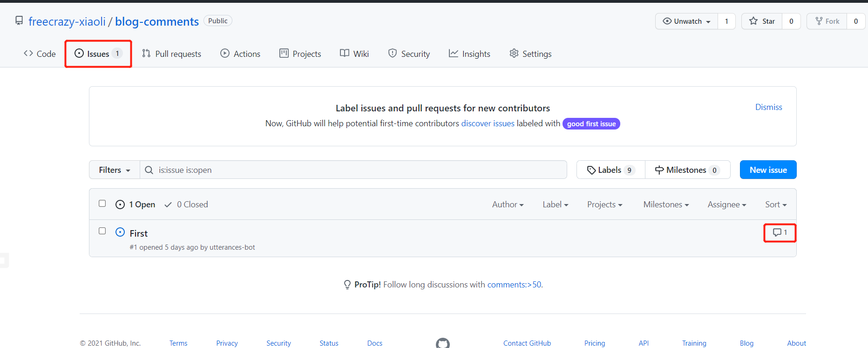Click the comment bubble icon on the First issue

[x=777, y=232]
